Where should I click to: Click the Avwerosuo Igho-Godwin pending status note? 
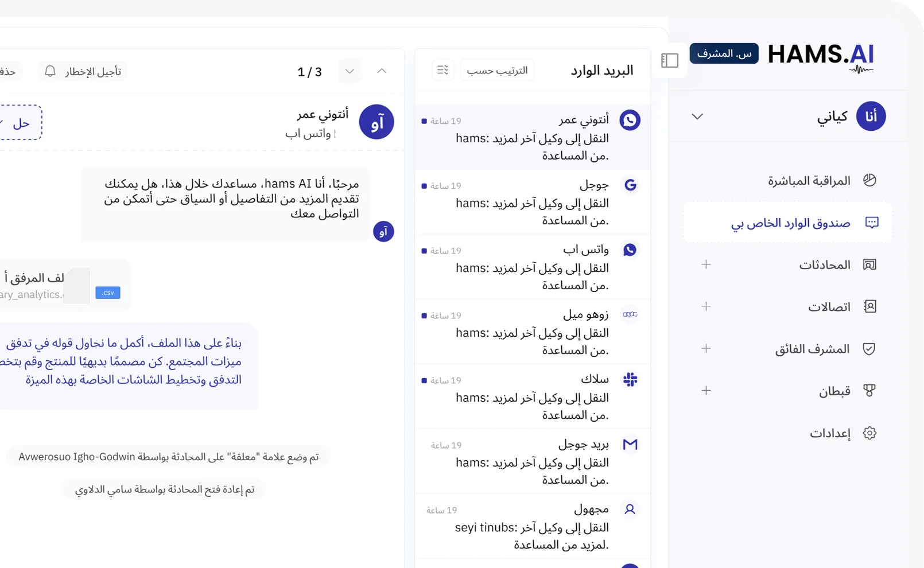(168, 457)
